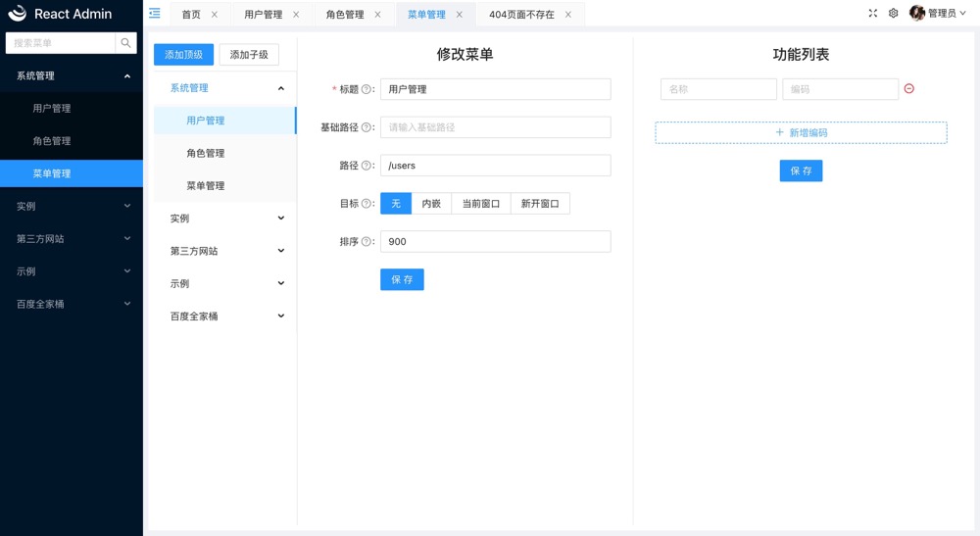Switch to the 首页 tab

tap(191, 15)
